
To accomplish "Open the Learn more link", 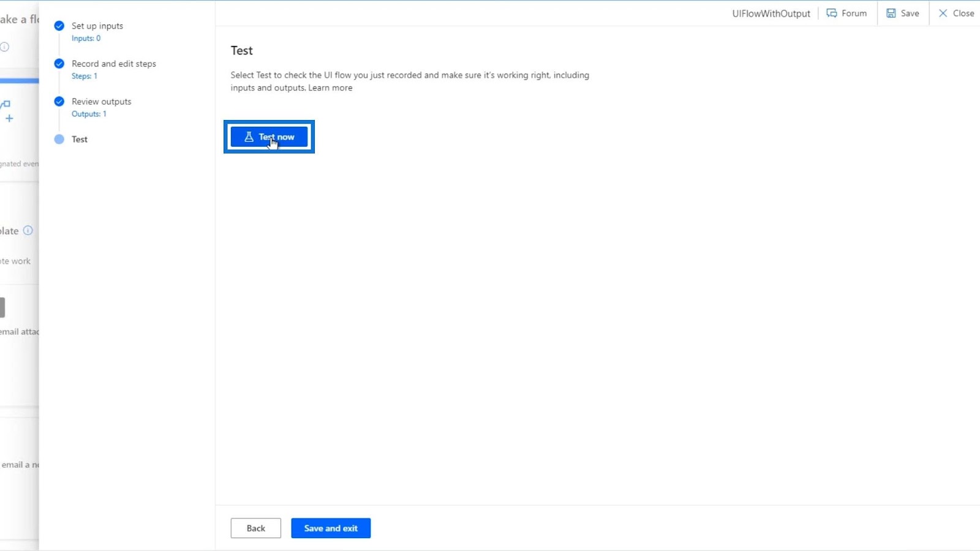I will pos(330,88).
